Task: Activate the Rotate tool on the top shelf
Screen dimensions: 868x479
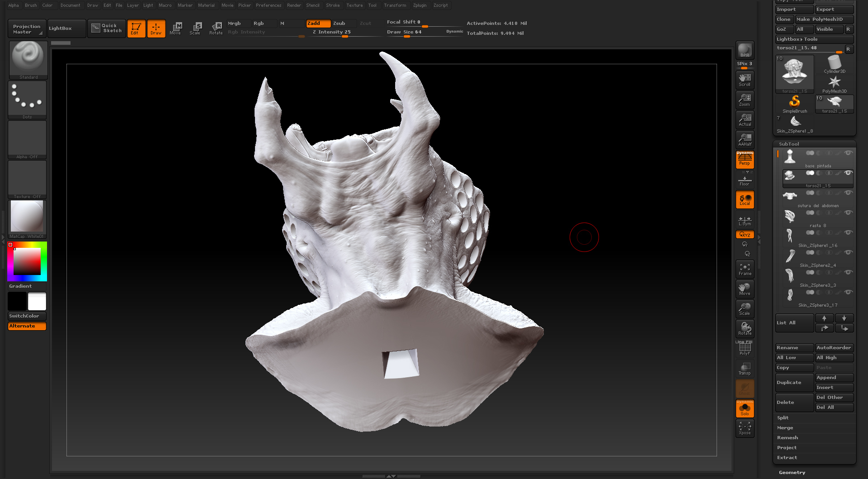Action: 216,28
